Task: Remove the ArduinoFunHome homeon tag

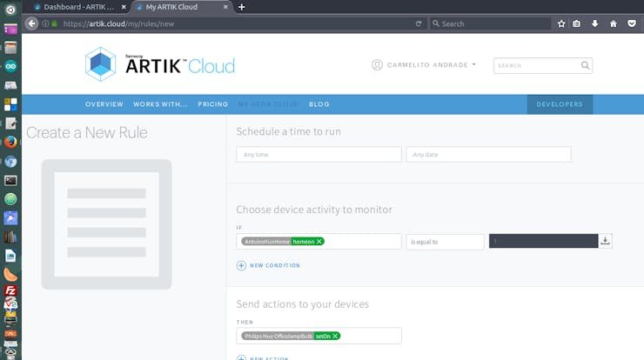Action: click(x=319, y=242)
